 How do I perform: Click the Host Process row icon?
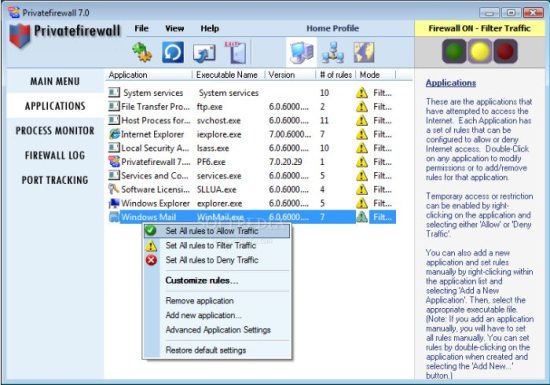click(x=114, y=120)
